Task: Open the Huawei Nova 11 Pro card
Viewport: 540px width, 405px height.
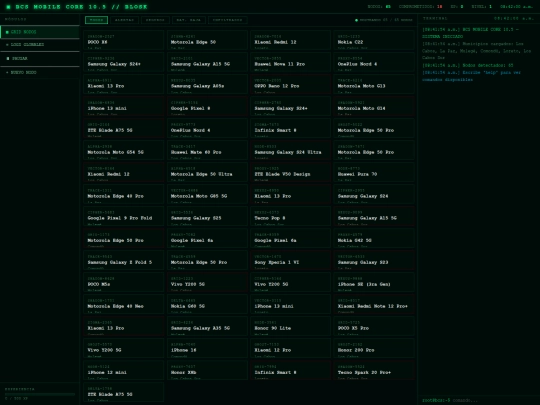Action: point(290,62)
